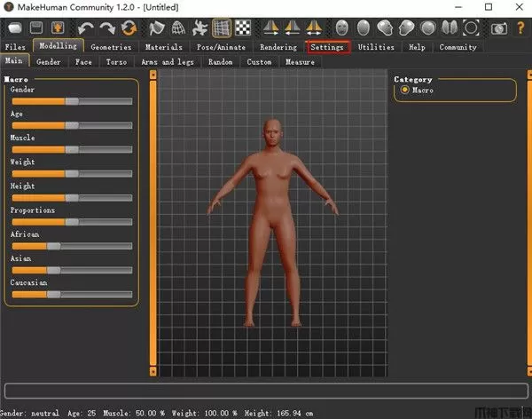Select the Macro category radio button
The width and height of the screenshot is (532, 419).
(406, 90)
